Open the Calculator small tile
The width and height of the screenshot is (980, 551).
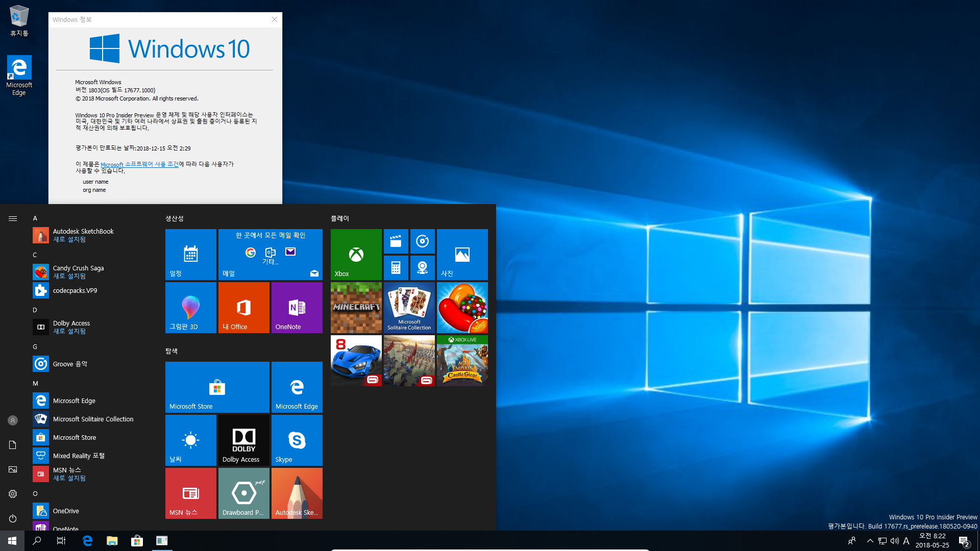396,268
